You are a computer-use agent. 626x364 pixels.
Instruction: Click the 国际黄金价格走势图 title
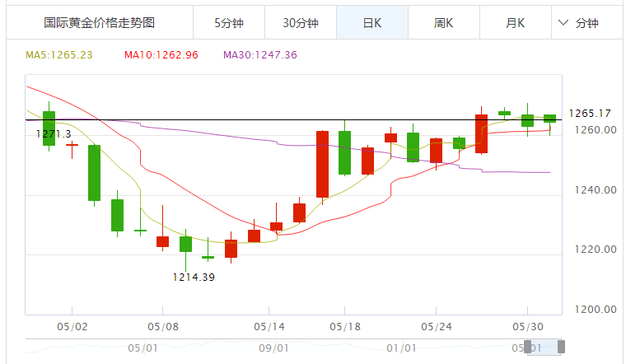pyautogui.click(x=100, y=23)
